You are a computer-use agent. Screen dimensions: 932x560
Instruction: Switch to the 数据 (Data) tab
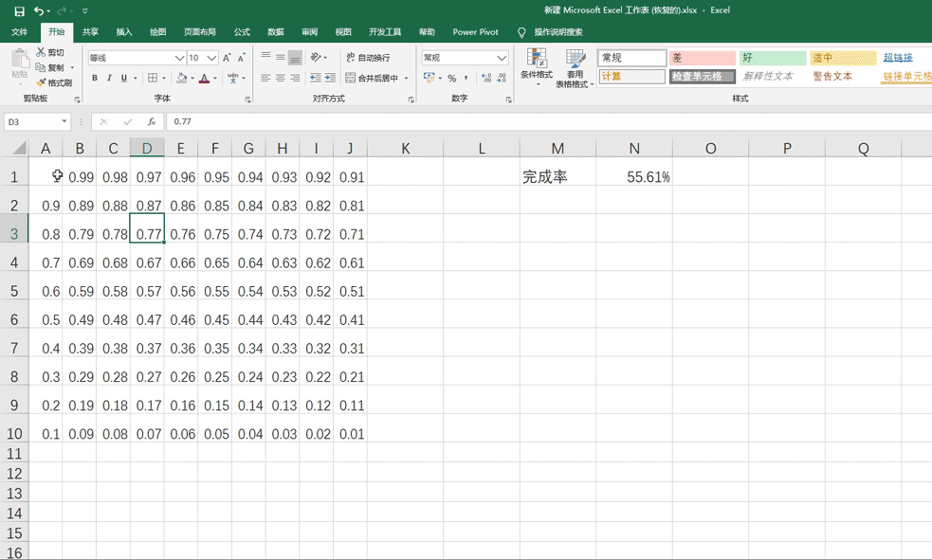tap(276, 32)
